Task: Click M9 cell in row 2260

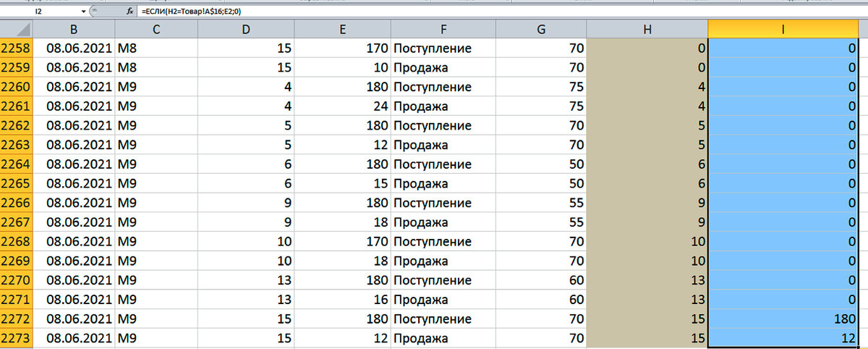Action: point(127,87)
